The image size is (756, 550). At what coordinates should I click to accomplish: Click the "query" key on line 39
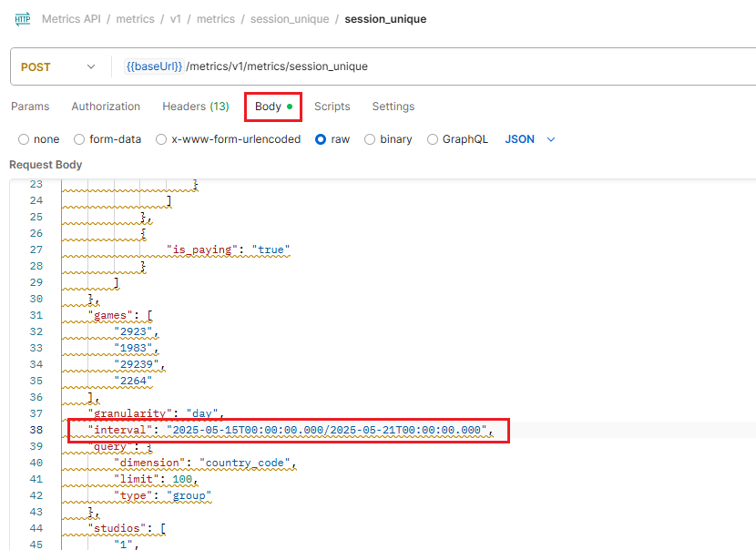click(x=110, y=446)
